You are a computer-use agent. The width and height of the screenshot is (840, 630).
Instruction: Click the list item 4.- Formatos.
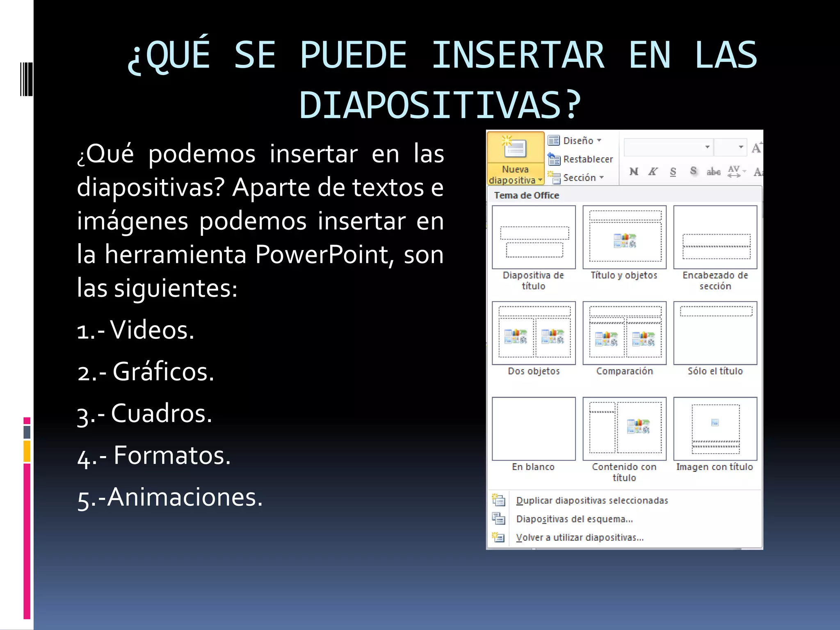point(154,456)
